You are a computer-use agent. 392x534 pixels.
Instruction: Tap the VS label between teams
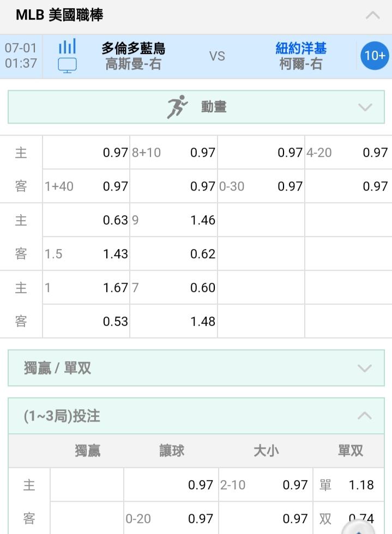217,56
